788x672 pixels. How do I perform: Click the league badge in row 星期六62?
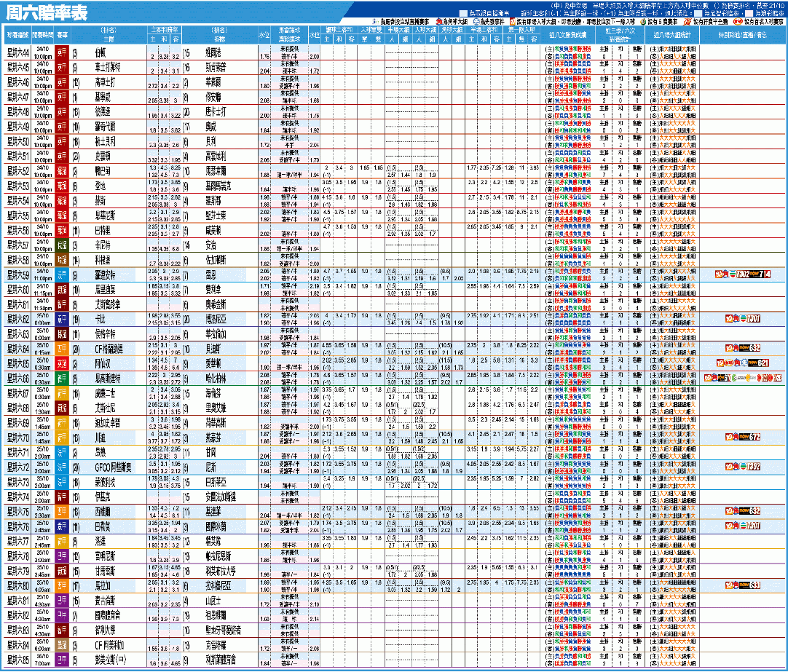click(62, 320)
